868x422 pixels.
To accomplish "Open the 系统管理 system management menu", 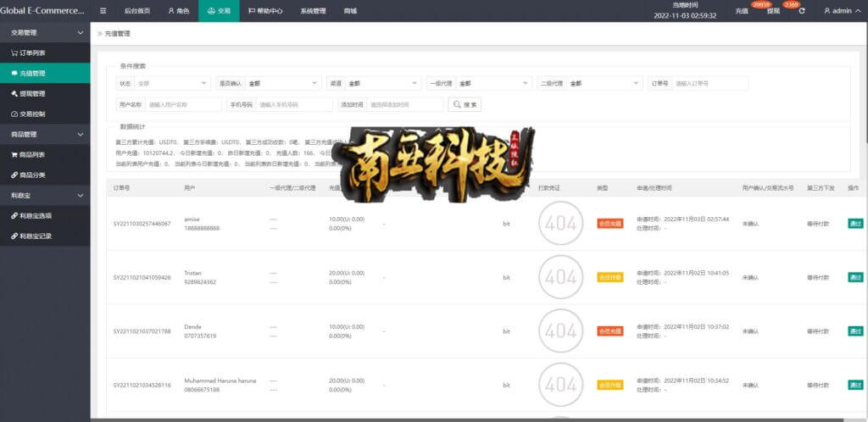I will click(313, 10).
